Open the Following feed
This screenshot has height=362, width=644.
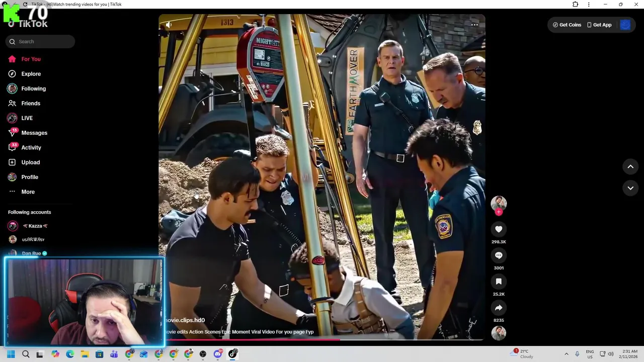(x=27, y=88)
